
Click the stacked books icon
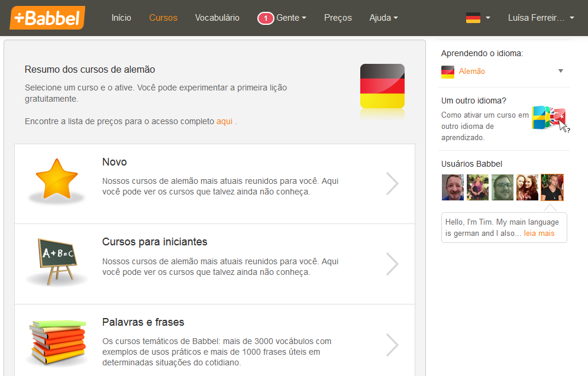[57, 342]
